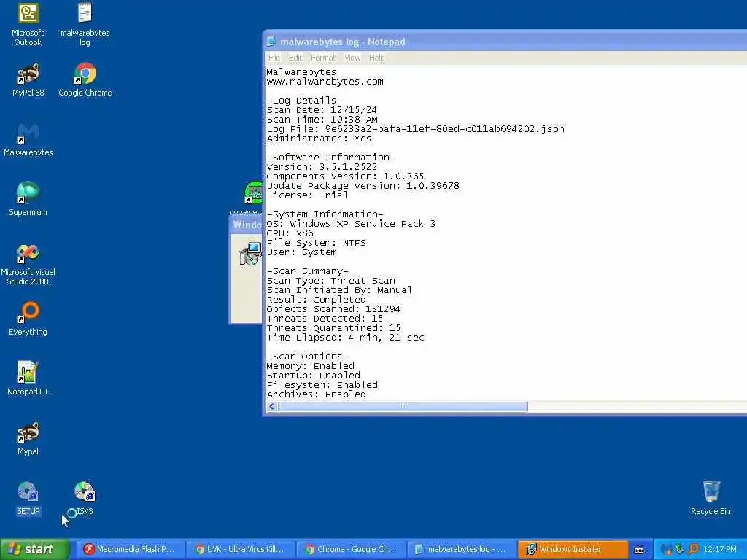Click the 'CPU: x86' line
This screenshot has width=747, height=560.
(x=290, y=233)
